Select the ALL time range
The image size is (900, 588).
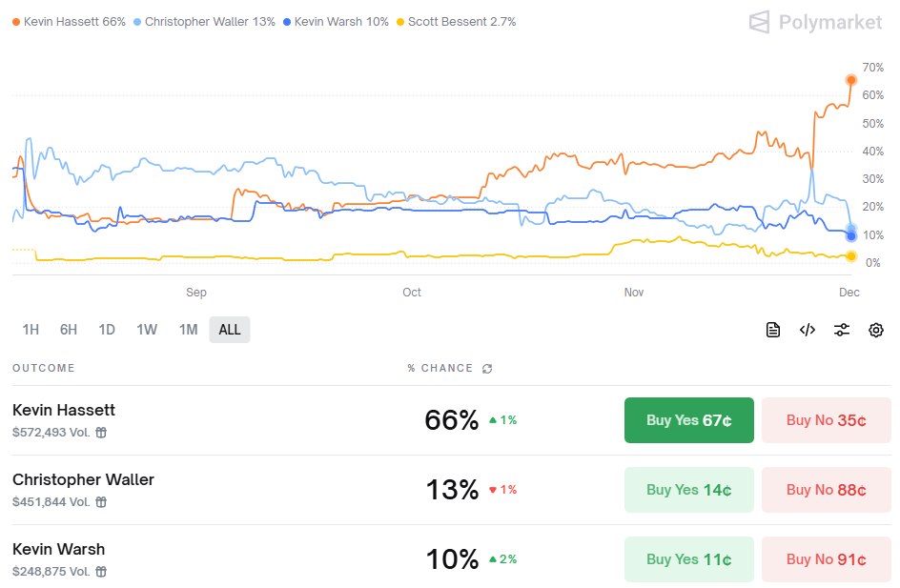pyautogui.click(x=230, y=330)
